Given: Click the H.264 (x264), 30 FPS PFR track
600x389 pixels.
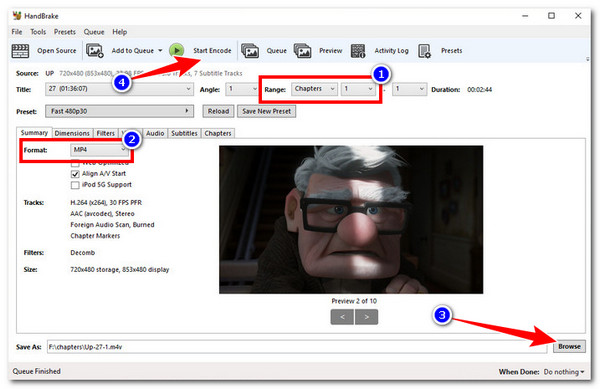Looking at the screenshot, I should pyautogui.click(x=106, y=202).
